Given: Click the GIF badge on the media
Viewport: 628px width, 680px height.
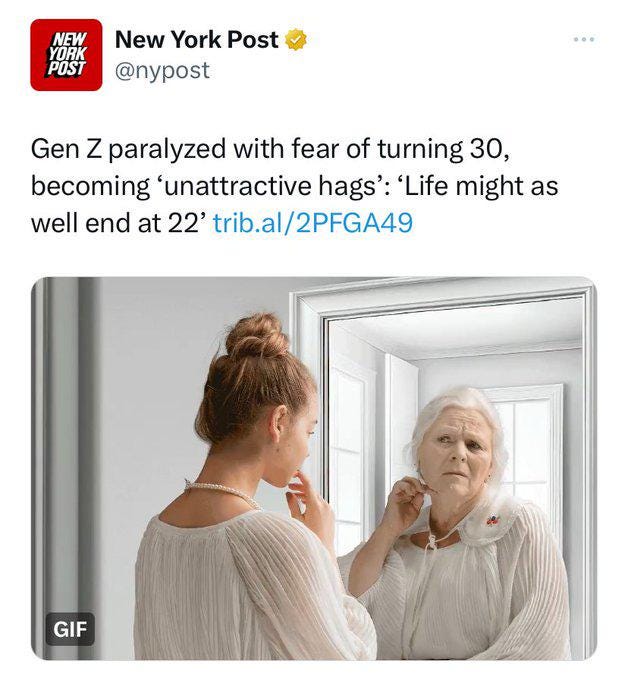Looking at the screenshot, I should [70, 628].
